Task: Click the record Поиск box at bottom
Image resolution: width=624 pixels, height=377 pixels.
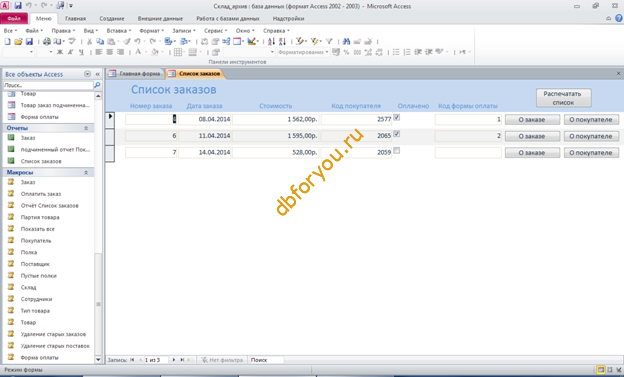Action: (x=266, y=360)
